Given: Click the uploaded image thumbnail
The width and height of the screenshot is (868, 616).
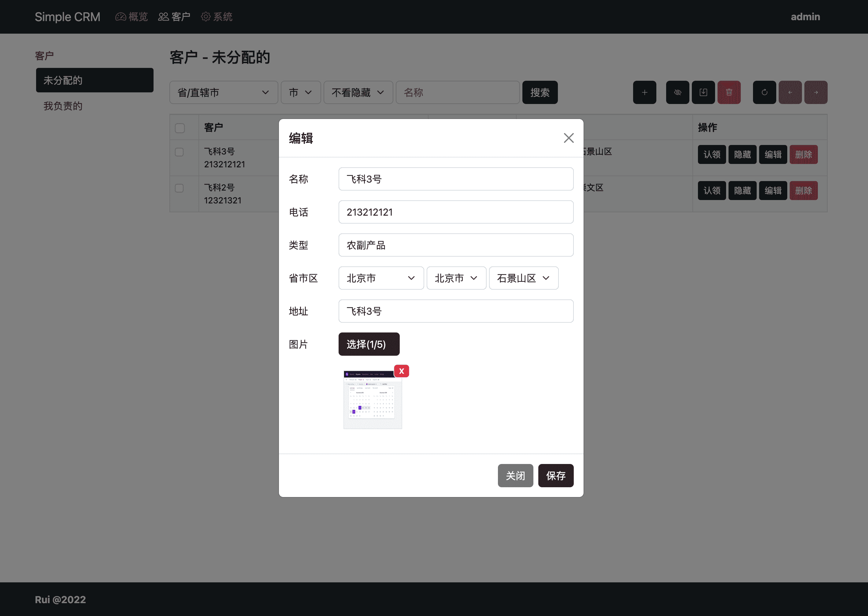Looking at the screenshot, I should [373, 400].
